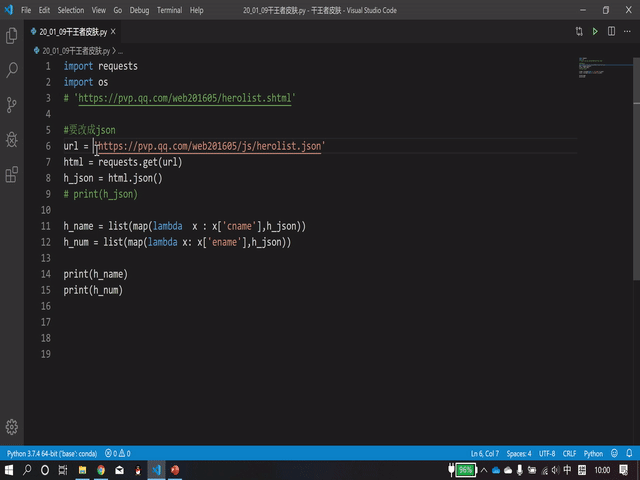
Task: Open PowerPoint from taskbar
Action: click(175, 470)
